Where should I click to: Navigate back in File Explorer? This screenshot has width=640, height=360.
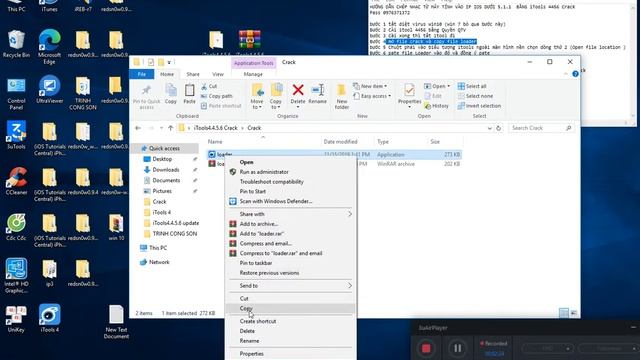[138, 128]
